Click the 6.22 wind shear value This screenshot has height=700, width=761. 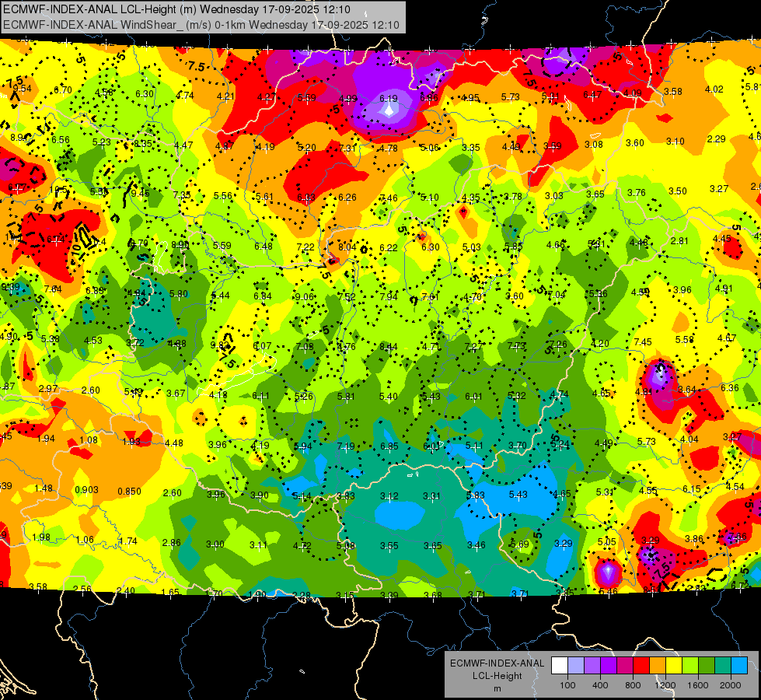(x=389, y=248)
